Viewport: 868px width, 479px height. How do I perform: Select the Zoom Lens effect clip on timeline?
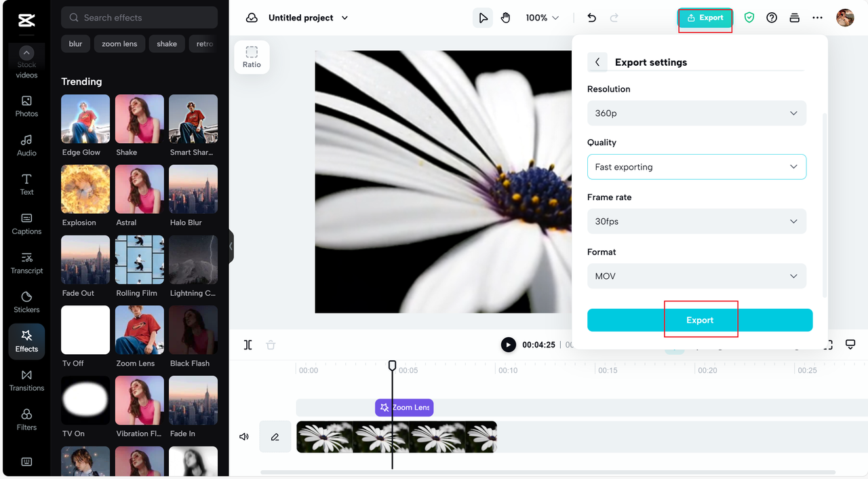coord(404,407)
